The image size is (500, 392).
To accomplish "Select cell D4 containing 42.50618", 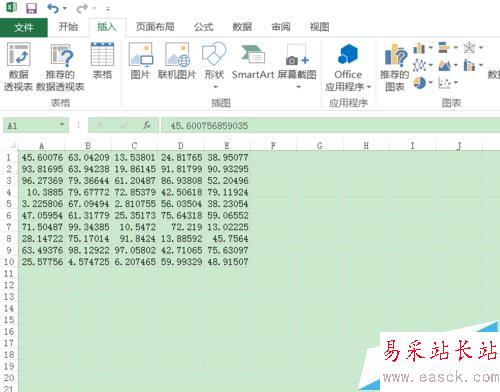I will pos(181,192).
